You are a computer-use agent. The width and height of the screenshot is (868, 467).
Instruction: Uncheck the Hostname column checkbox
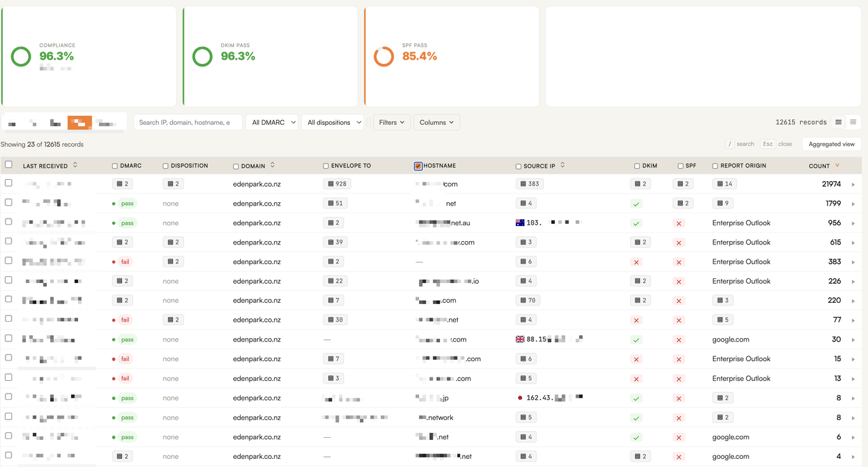[x=418, y=166]
